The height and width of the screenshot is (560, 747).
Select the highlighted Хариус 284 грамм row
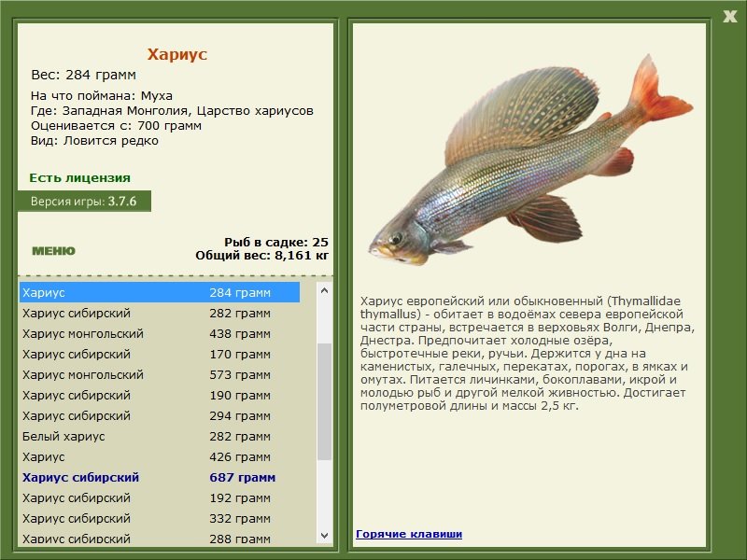160,292
